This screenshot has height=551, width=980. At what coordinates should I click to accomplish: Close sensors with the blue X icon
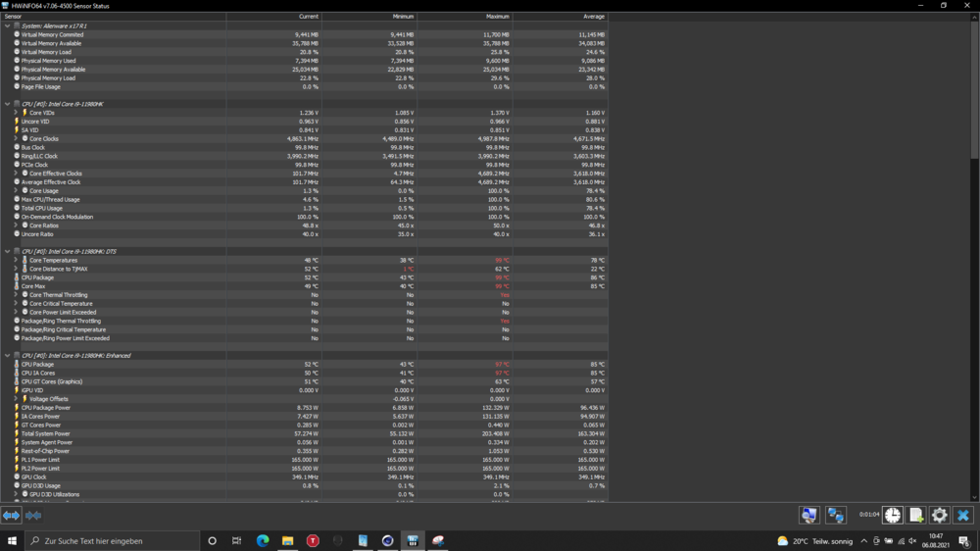coord(962,515)
